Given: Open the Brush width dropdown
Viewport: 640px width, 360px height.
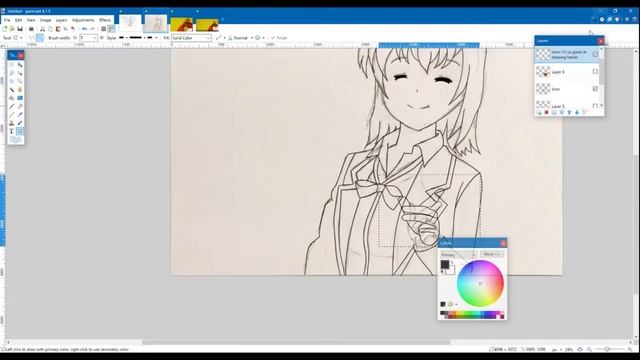Looking at the screenshot, I should 94,38.
